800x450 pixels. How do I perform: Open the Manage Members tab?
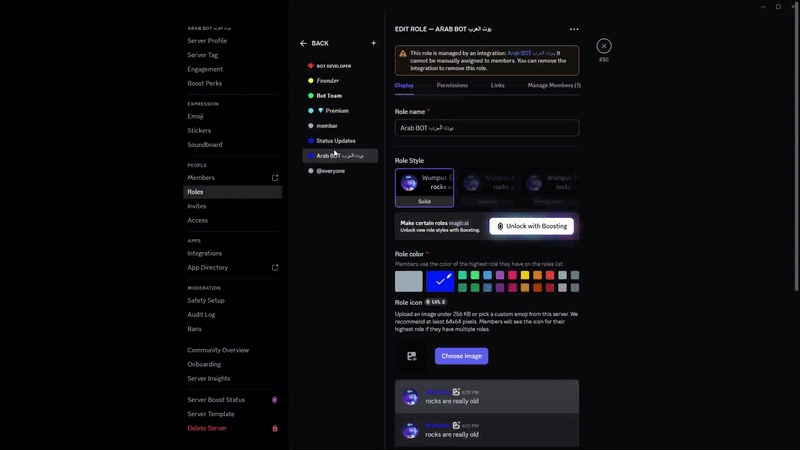pos(554,86)
